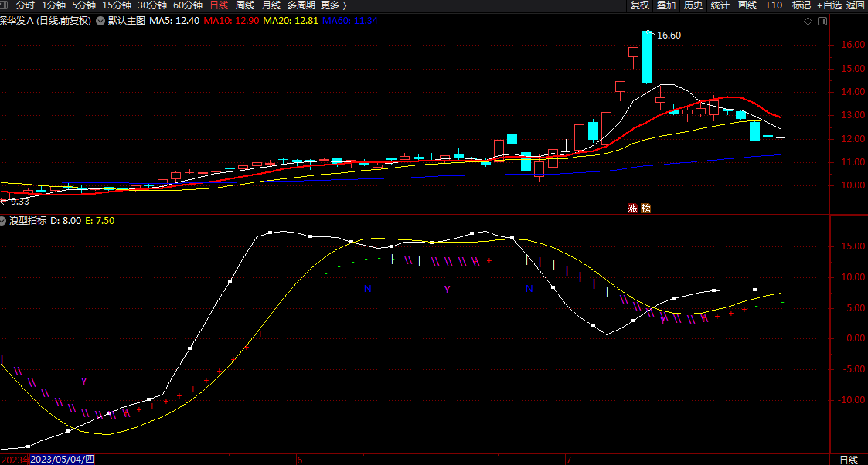This screenshot has width=868, height=465.
Task: Click the top-left corner menu icon
Action: pyautogui.click(x=3, y=5)
